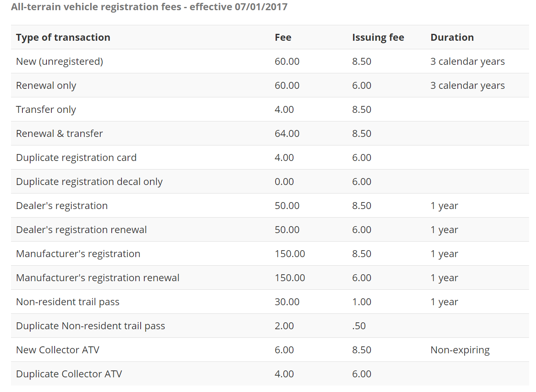The height and width of the screenshot is (392, 536).
Task: Click the .50 issuing fee value
Action: point(359,326)
